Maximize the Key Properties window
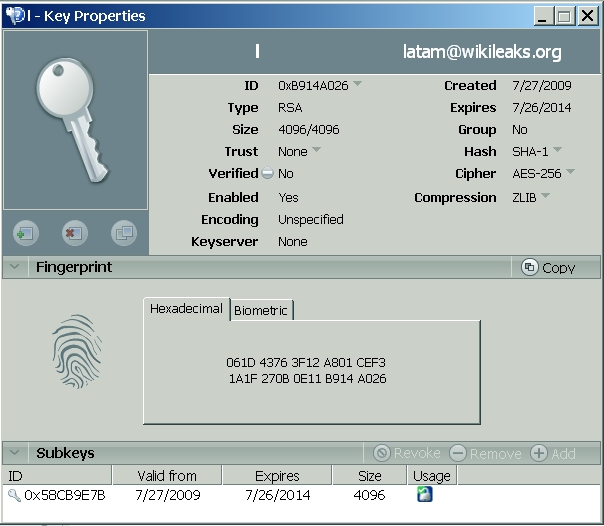Screen dimensions: 604x526 tap(564, 16)
